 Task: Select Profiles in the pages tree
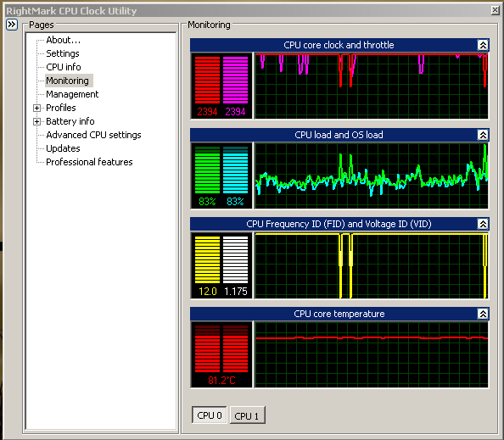(61, 108)
